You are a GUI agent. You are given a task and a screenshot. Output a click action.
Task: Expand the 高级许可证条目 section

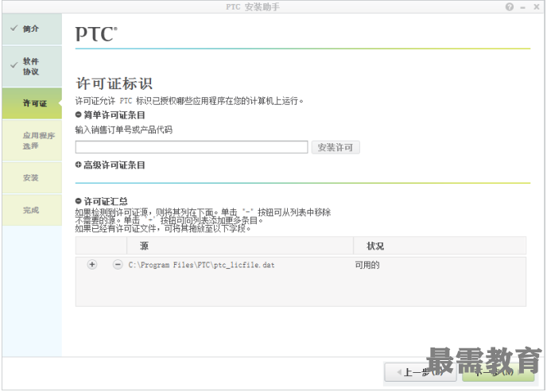click(x=78, y=165)
